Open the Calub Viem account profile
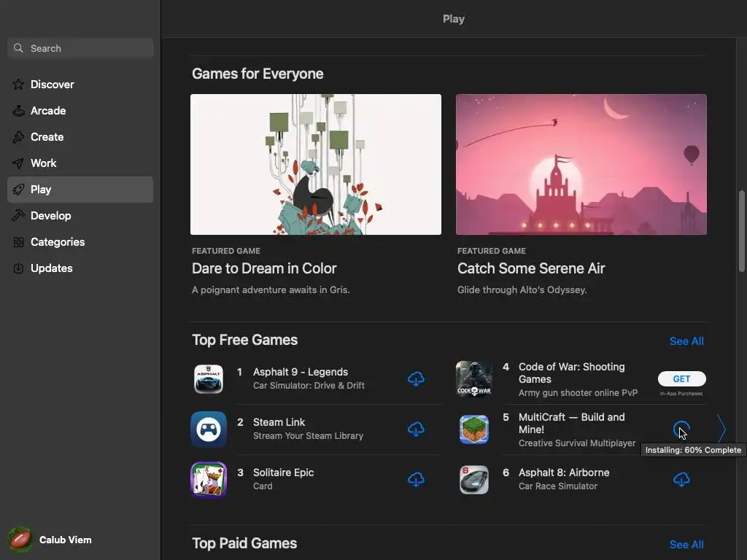 pos(50,540)
